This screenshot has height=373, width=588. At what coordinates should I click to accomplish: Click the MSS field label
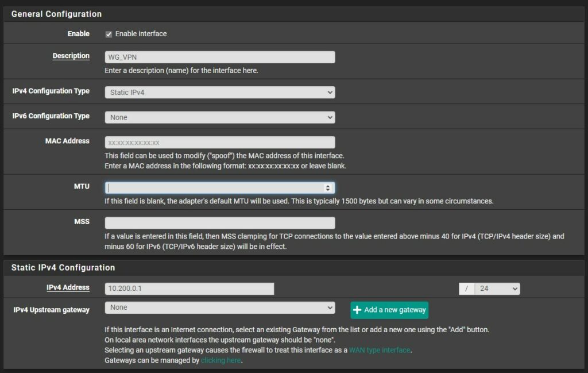tap(82, 221)
